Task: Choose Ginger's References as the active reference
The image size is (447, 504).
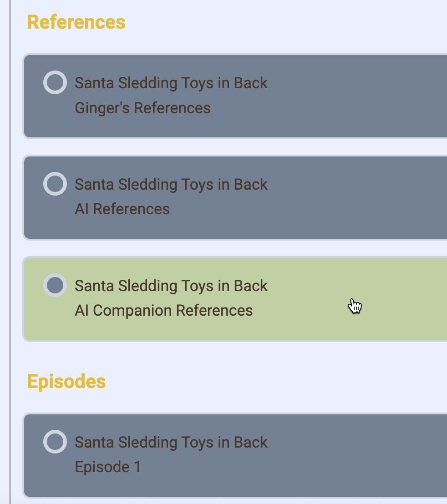Action: coord(55,82)
